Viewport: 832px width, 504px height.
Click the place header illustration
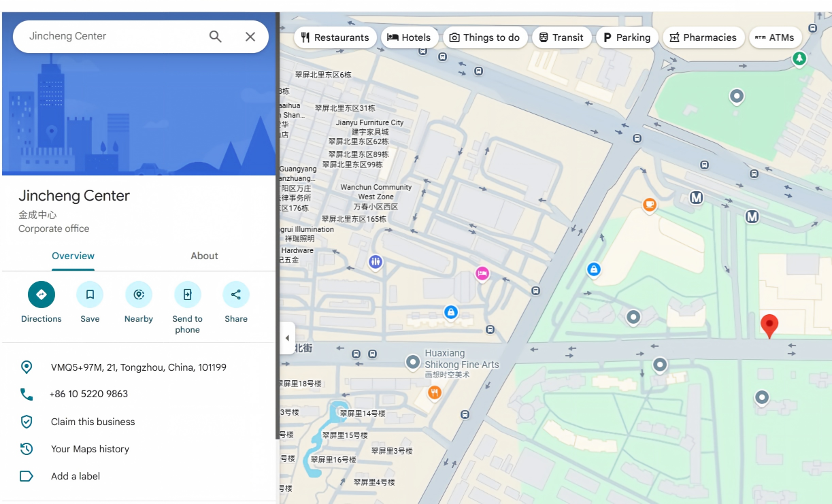coord(139,116)
